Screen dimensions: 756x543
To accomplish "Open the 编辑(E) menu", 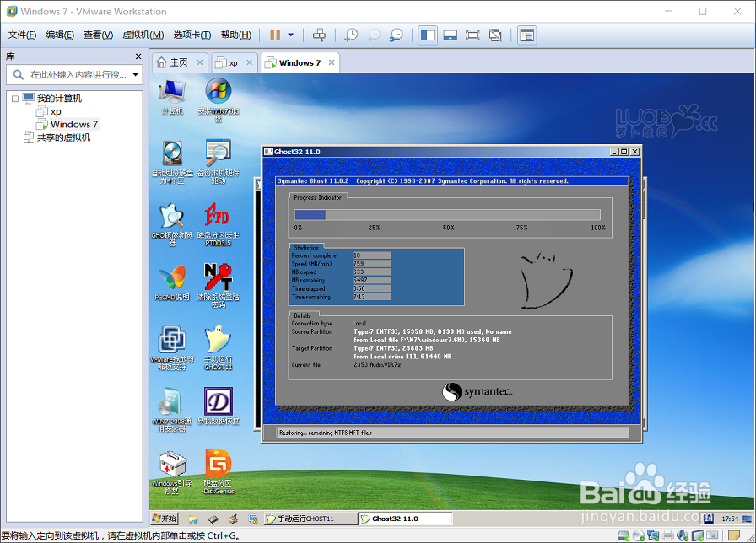I will (60, 35).
